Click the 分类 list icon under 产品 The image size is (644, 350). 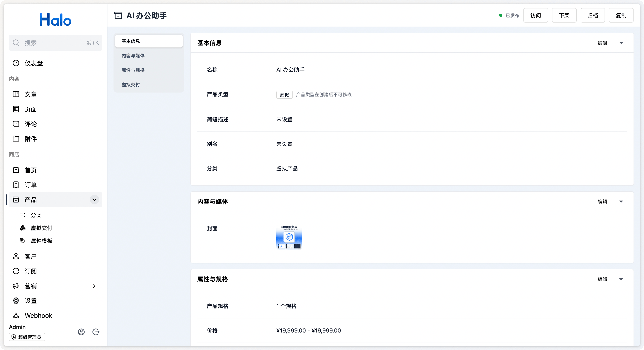(x=23, y=215)
